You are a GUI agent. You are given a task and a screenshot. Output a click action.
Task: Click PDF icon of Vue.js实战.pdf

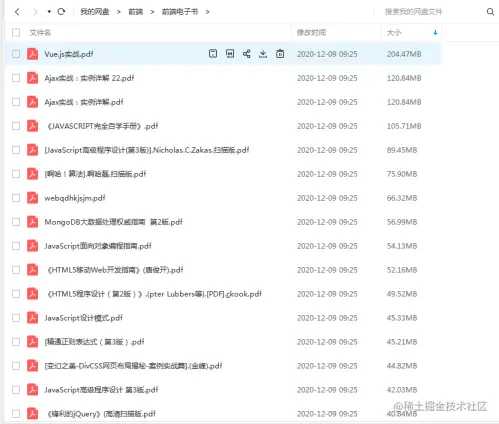point(32,54)
